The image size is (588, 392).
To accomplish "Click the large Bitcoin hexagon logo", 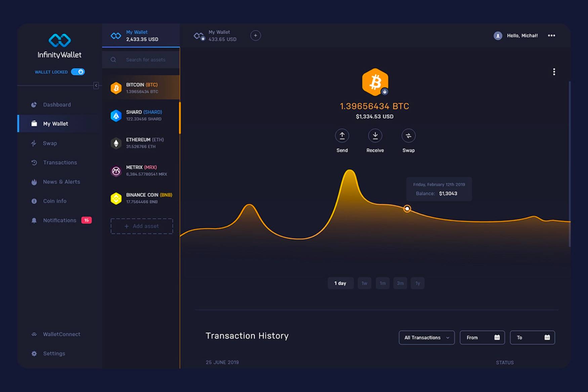I will (x=375, y=82).
